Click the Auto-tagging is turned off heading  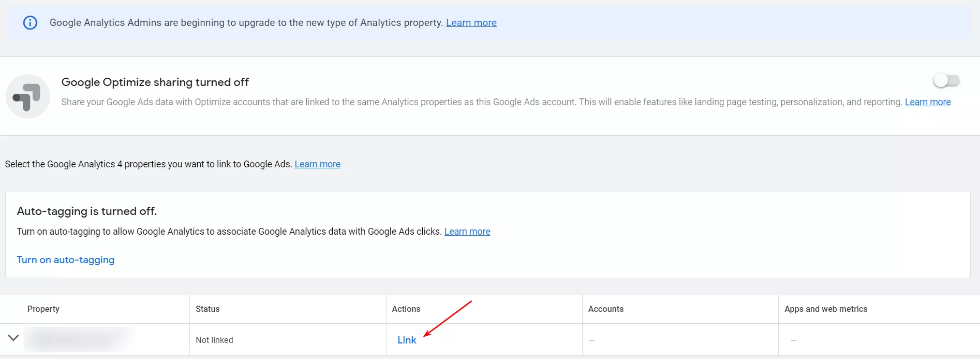pyautogui.click(x=87, y=211)
